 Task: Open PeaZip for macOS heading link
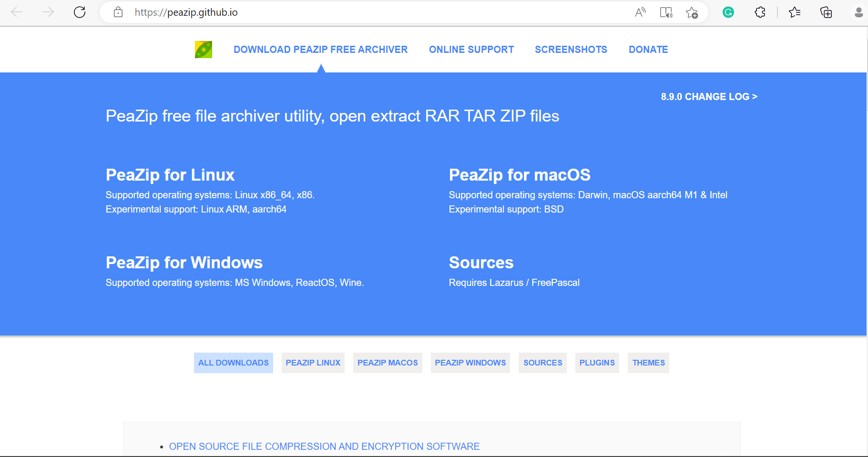520,175
